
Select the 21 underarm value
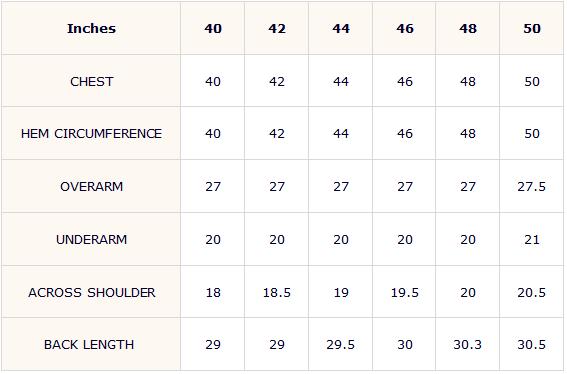pos(532,239)
